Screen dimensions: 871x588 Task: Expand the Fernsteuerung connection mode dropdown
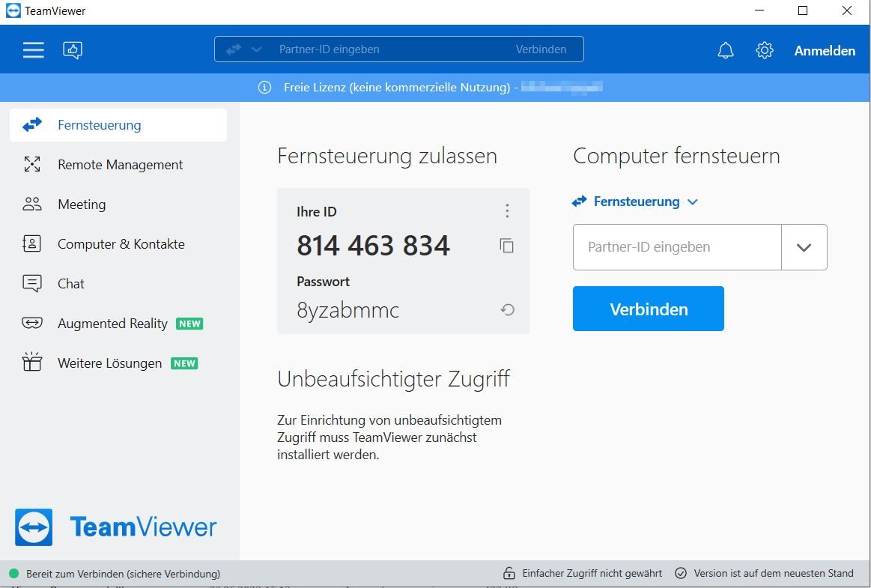(x=635, y=201)
